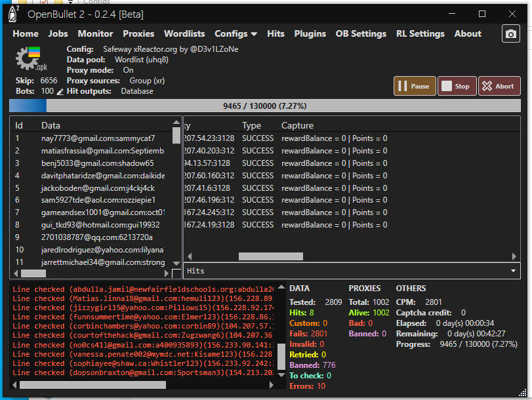Click the log panel scroll-down arrow
The width and height of the screenshot is (532, 400).
coord(281,375)
